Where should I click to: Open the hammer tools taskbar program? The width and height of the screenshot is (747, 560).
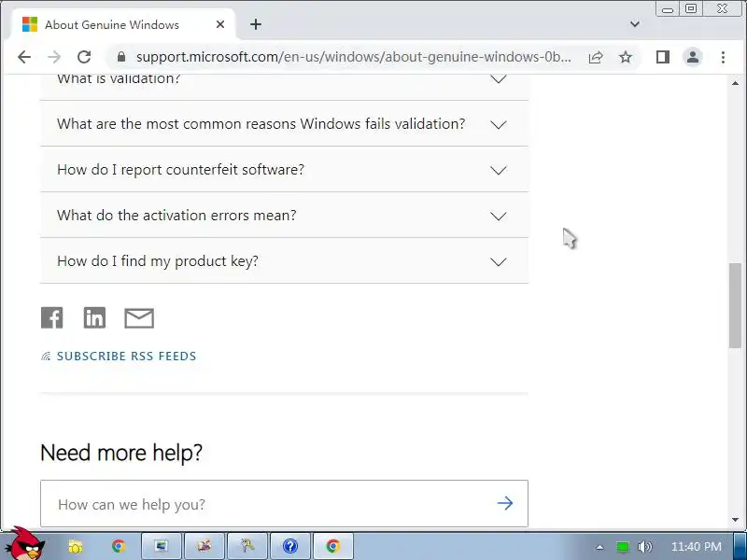pyautogui.click(x=247, y=546)
